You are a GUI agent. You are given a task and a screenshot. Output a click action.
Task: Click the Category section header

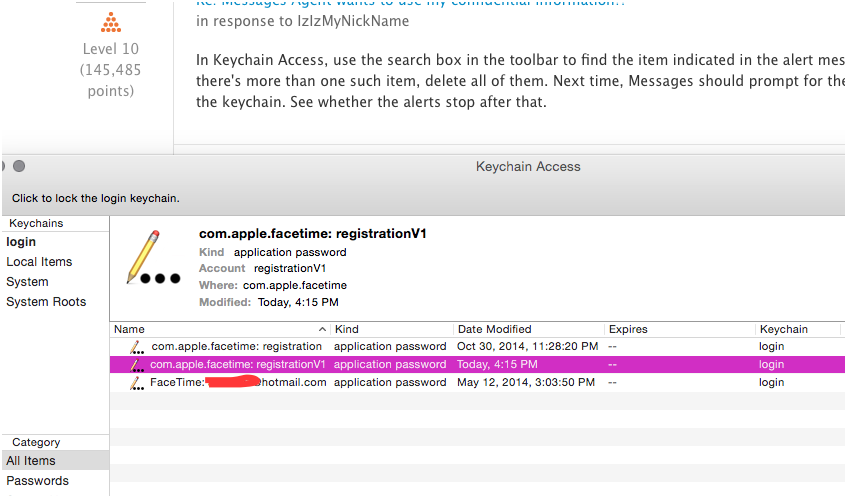[36, 443]
